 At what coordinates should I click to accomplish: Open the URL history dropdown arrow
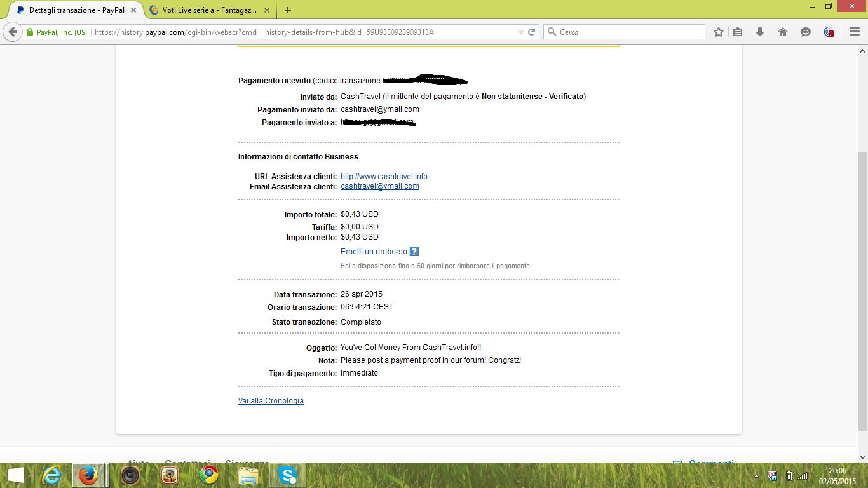pos(520,32)
